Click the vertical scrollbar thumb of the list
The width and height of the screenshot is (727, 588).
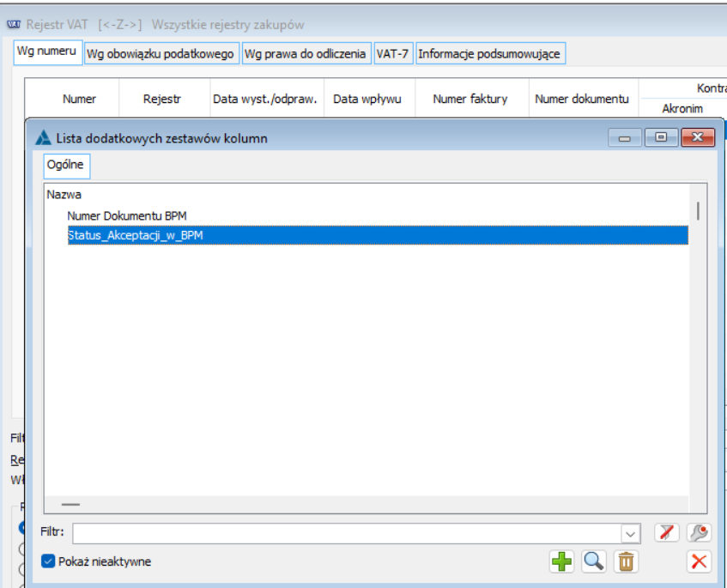[x=698, y=211]
